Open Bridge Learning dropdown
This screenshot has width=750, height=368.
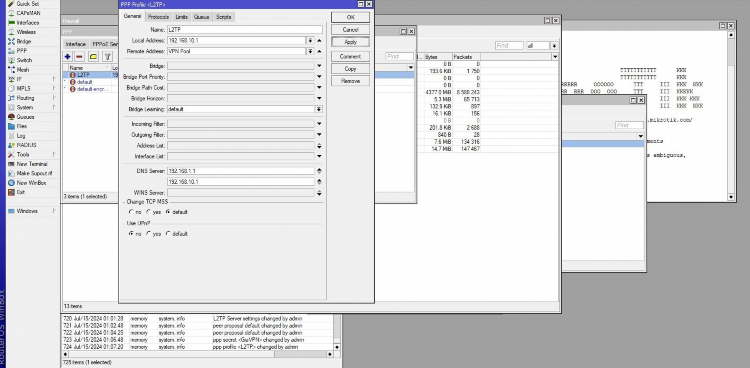click(x=319, y=109)
